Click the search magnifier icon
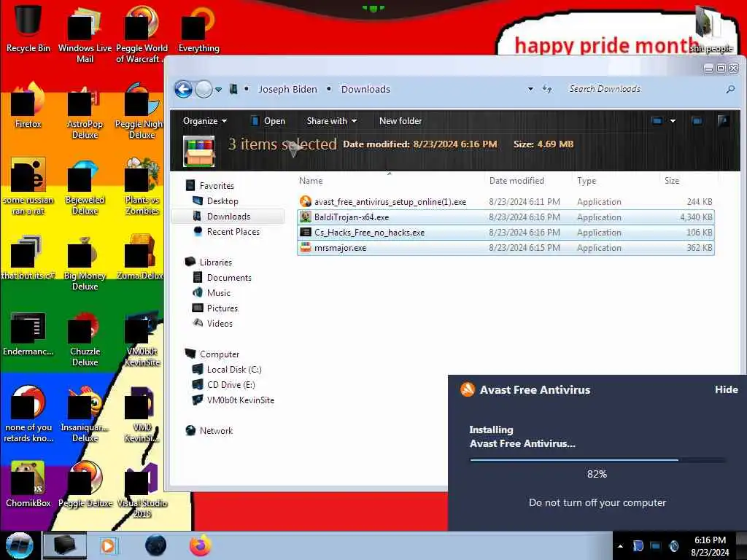Screen dimensions: 747x560 click(x=730, y=89)
